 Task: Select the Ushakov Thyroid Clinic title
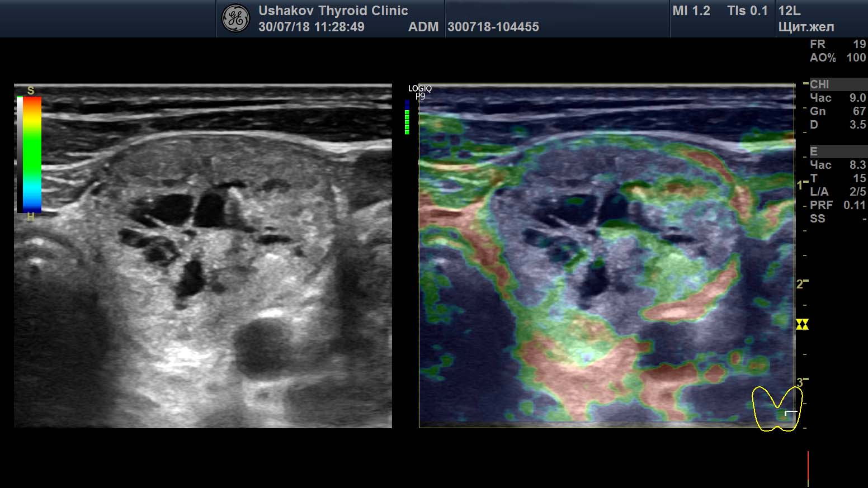pos(333,11)
